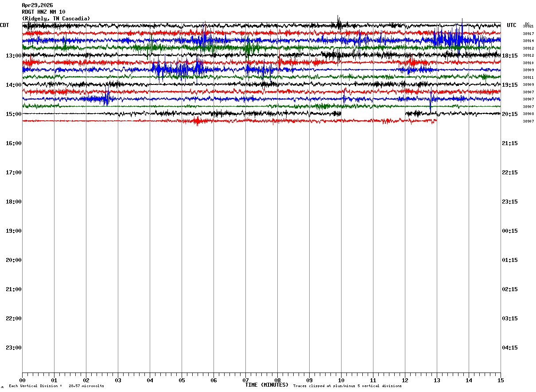Click the 'TIME (MINUTES)' axis title
Viewport: 536px width, 392px height.
pos(267,385)
